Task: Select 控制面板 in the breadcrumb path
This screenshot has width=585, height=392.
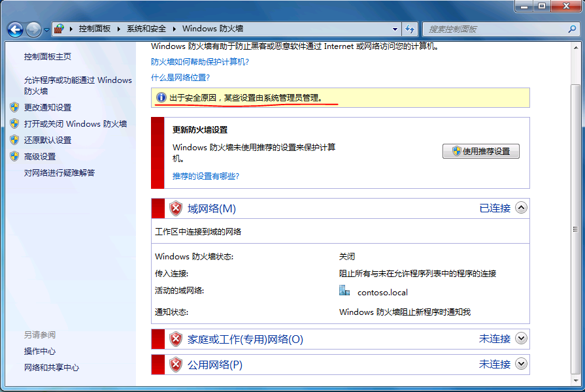Action: point(94,29)
